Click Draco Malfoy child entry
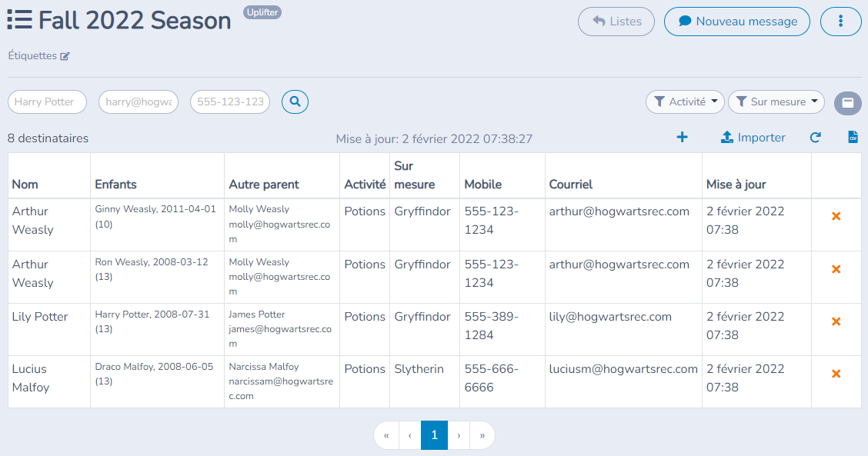The height and width of the screenshot is (456, 868). click(154, 374)
